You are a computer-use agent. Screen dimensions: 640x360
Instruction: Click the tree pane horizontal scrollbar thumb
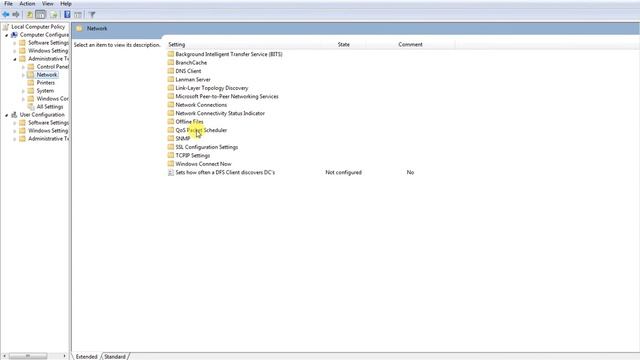click(28, 356)
